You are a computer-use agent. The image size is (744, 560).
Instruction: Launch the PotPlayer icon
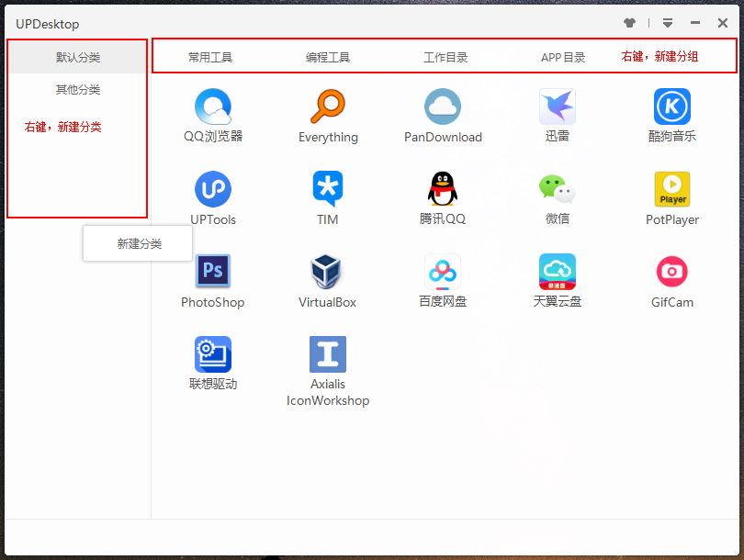click(x=672, y=189)
